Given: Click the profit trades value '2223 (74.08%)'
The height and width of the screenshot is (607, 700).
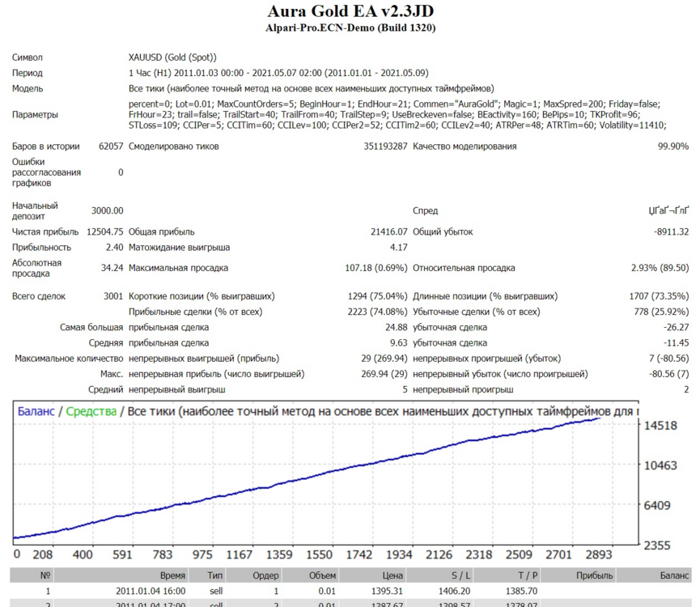Looking at the screenshot, I should (x=377, y=312).
